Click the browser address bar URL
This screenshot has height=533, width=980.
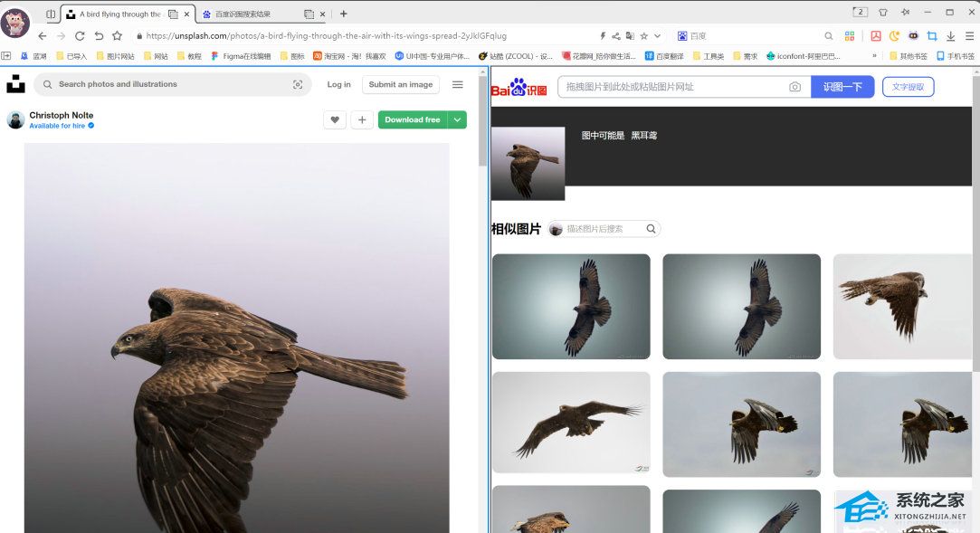coord(326,36)
